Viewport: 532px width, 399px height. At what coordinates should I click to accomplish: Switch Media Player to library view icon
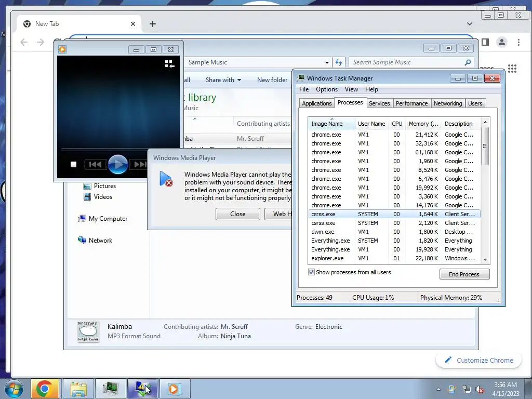coord(169,64)
